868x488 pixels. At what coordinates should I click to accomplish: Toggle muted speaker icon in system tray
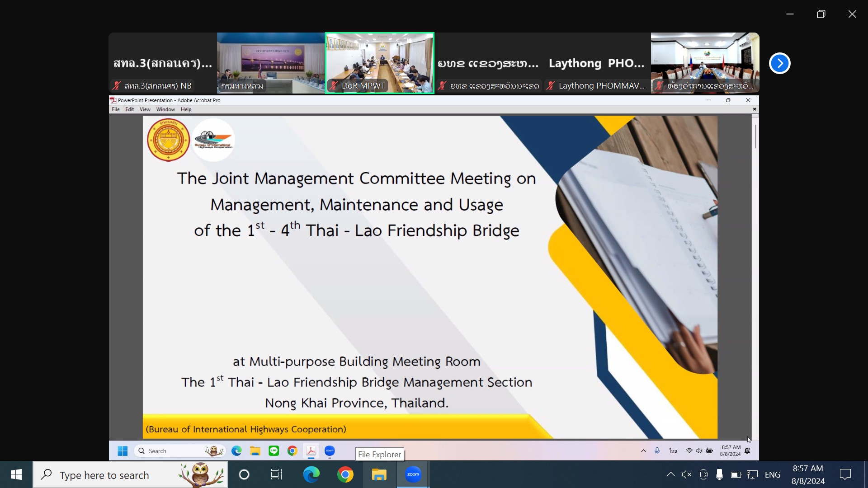click(687, 474)
